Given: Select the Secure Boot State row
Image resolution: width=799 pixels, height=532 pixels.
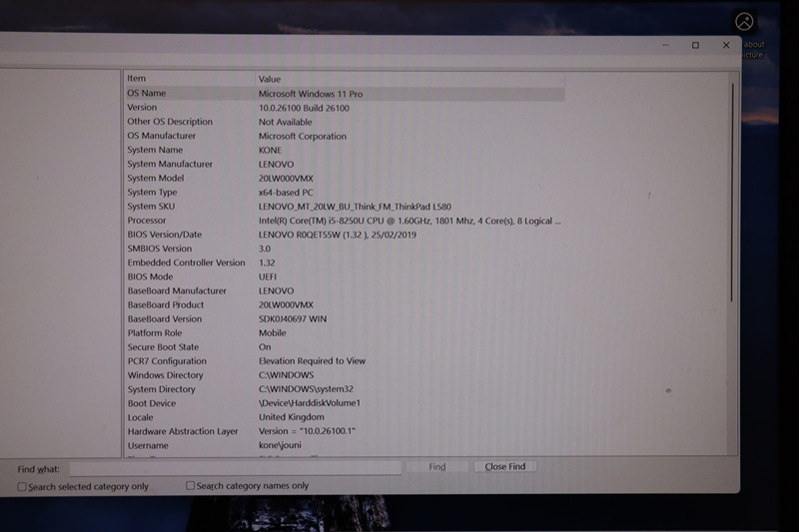Looking at the screenshot, I should [344, 346].
